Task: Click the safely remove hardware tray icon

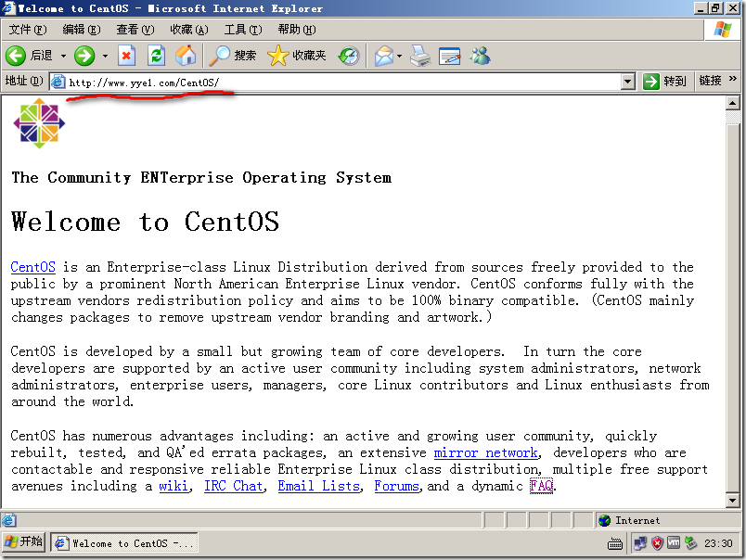Action: [x=690, y=543]
